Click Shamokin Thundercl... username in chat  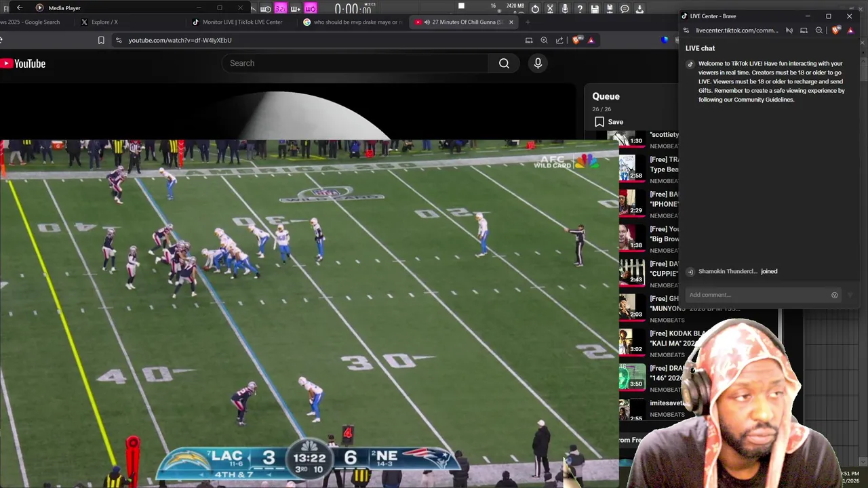point(728,271)
